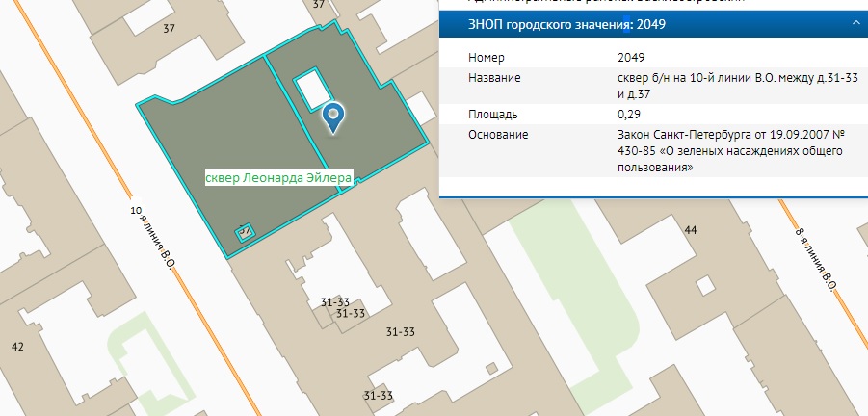Click the 10-я линия В.О. street label
Screen dimensions: 868x416
coord(152,237)
